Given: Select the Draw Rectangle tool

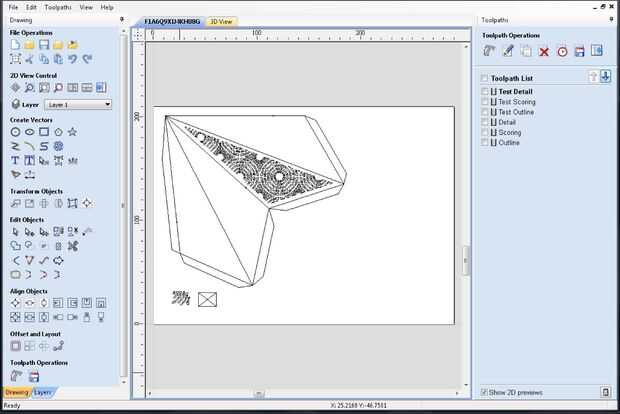Looking at the screenshot, I should tap(44, 132).
